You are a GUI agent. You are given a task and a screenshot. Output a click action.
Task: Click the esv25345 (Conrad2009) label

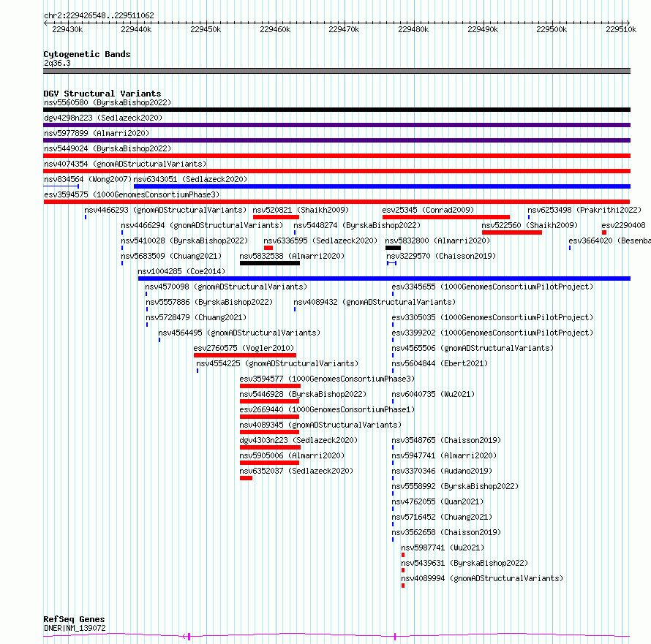[428, 210]
